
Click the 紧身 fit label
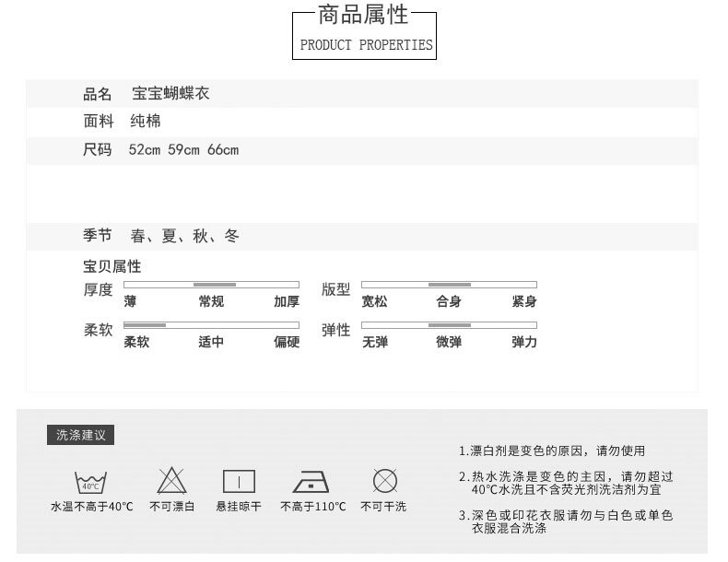tap(524, 301)
